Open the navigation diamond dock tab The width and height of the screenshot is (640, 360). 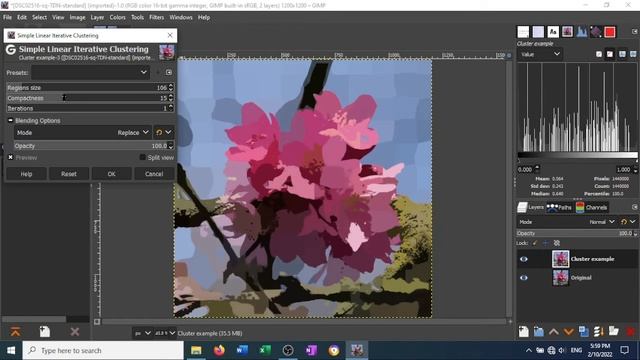pyautogui.click(x=596, y=32)
